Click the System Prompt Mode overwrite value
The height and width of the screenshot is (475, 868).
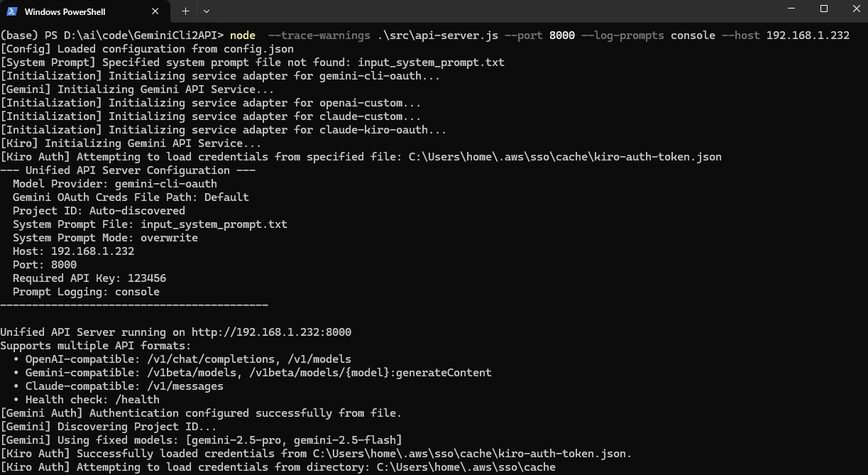[x=169, y=238]
